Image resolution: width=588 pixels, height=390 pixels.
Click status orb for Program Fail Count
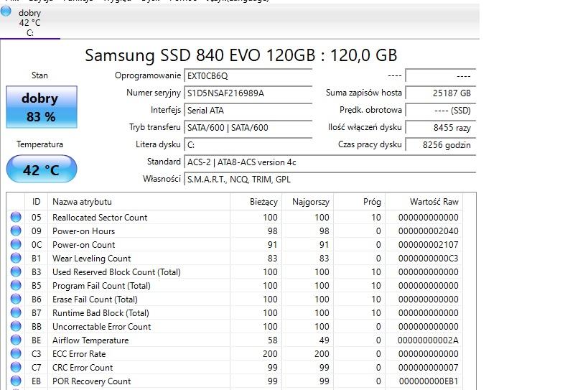(16, 286)
